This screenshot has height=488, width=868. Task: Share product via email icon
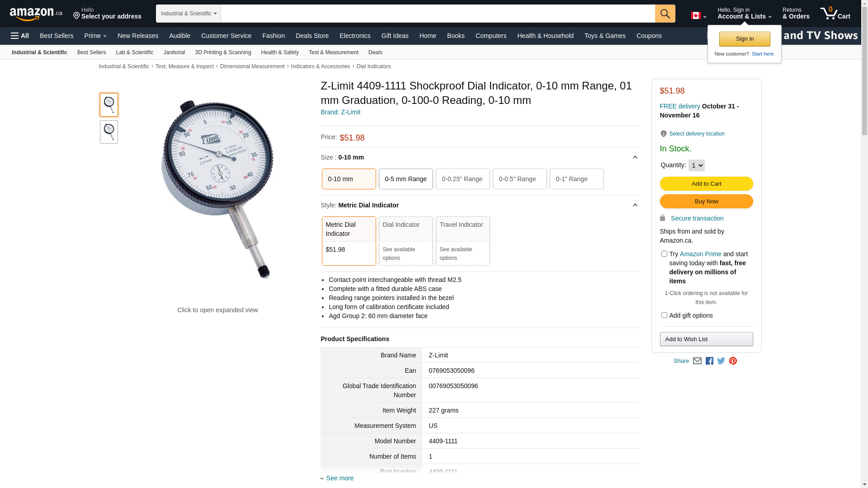click(697, 361)
